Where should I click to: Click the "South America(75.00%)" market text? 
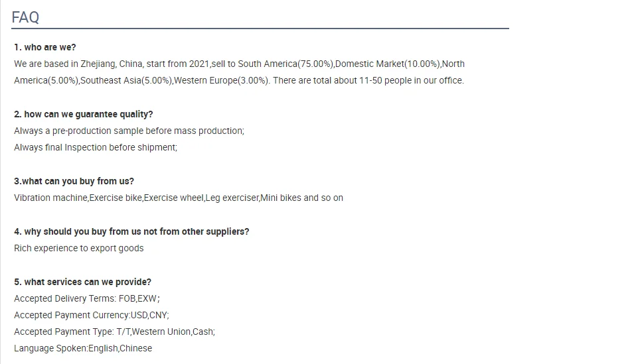[x=285, y=64]
